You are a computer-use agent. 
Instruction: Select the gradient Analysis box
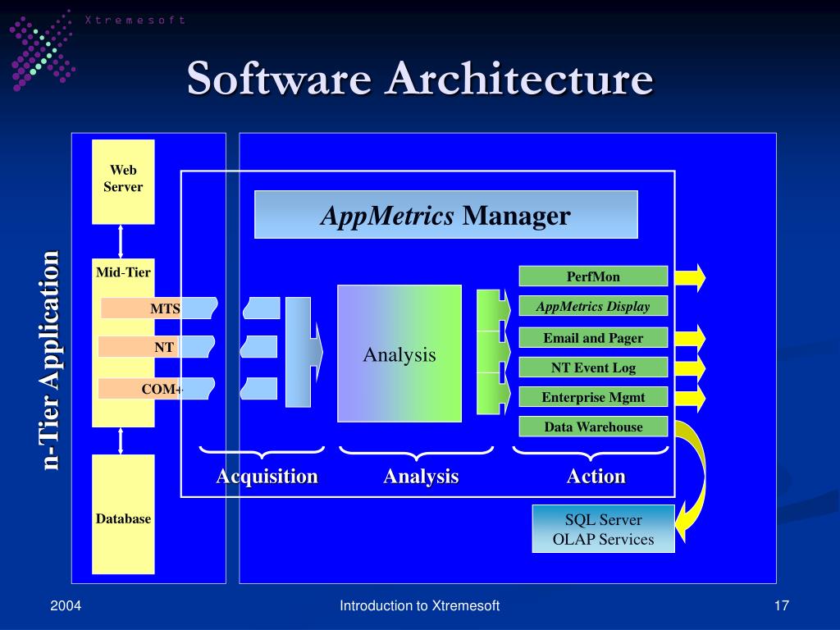(399, 354)
